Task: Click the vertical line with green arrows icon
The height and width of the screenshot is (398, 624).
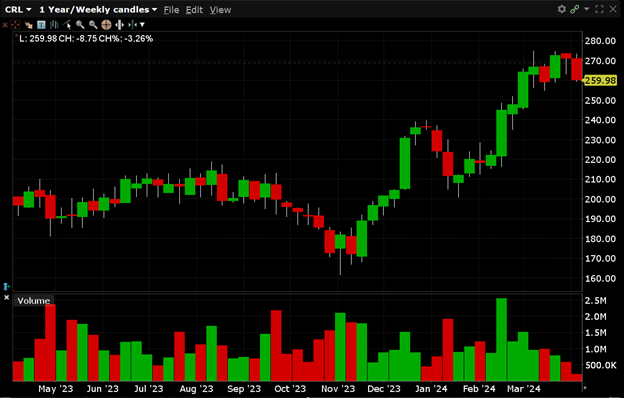Action: (x=133, y=25)
